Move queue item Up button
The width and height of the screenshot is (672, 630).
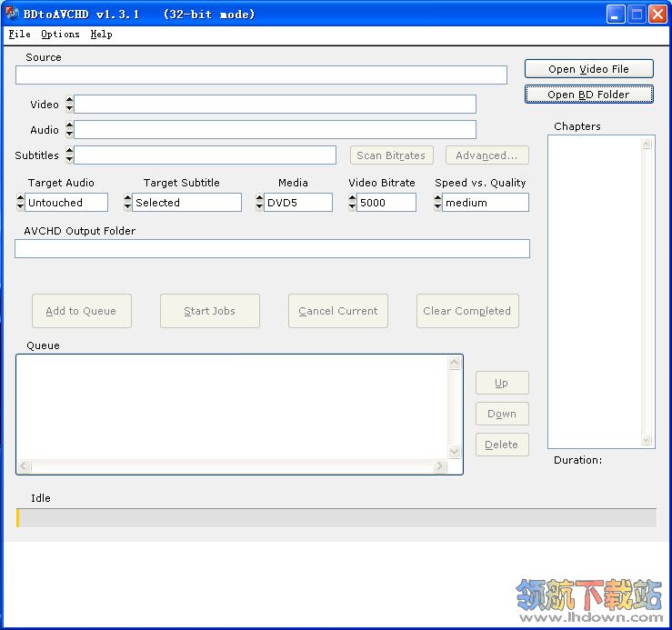coord(502,383)
